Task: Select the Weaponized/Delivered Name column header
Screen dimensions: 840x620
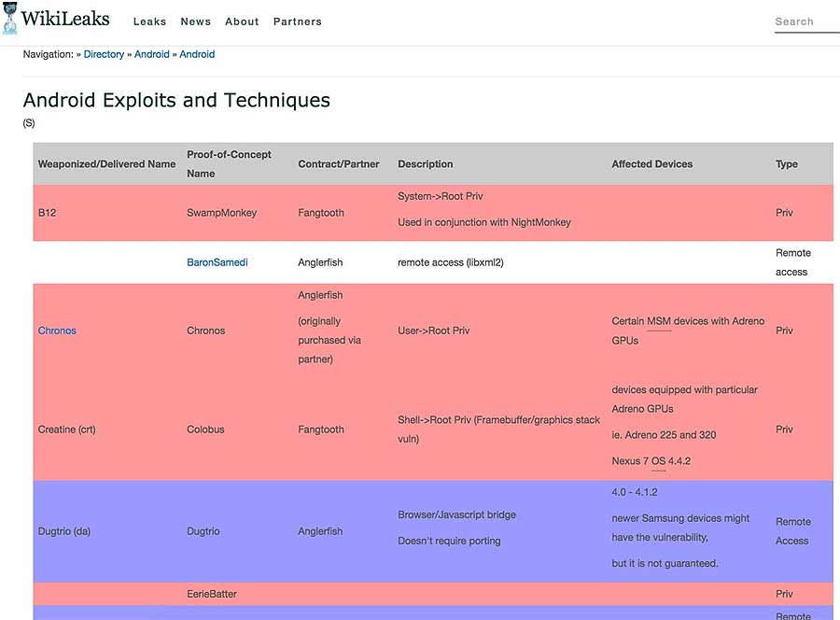Action: (106, 164)
